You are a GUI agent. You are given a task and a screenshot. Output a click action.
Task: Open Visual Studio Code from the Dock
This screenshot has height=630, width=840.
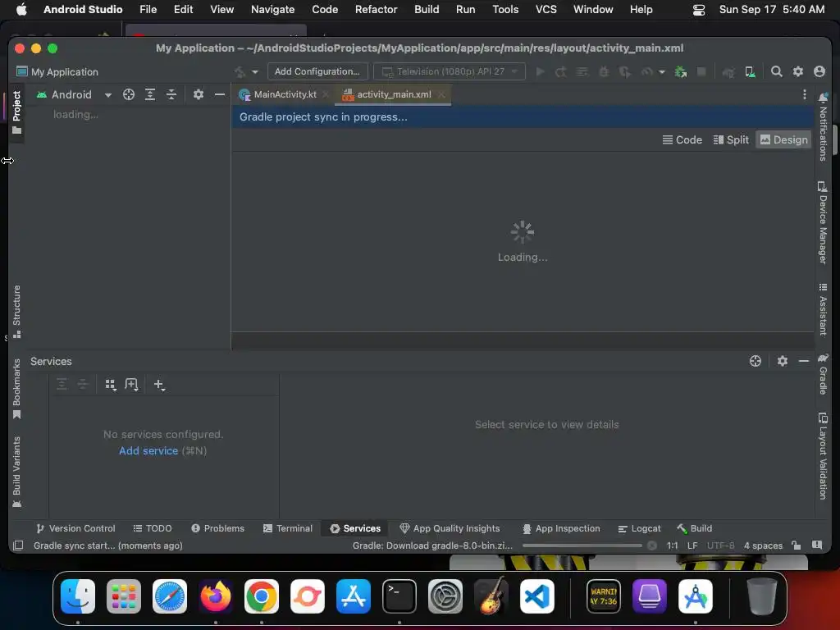[536, 596]
